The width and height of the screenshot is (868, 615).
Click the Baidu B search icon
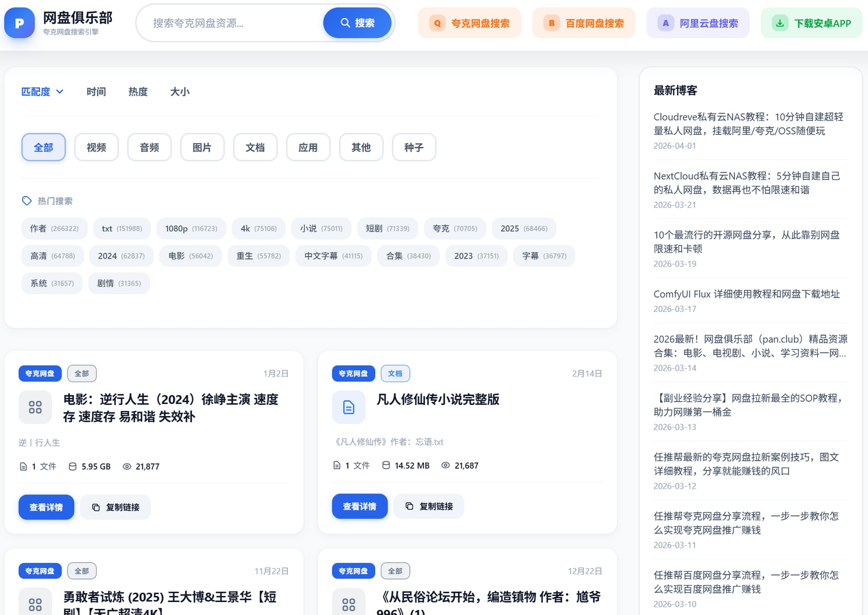(551, 23)
